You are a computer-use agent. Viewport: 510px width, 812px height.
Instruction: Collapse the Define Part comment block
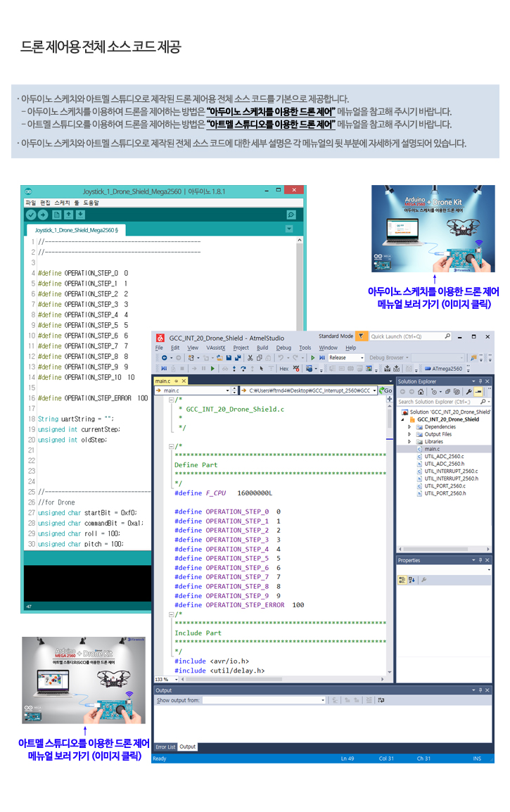171,446
